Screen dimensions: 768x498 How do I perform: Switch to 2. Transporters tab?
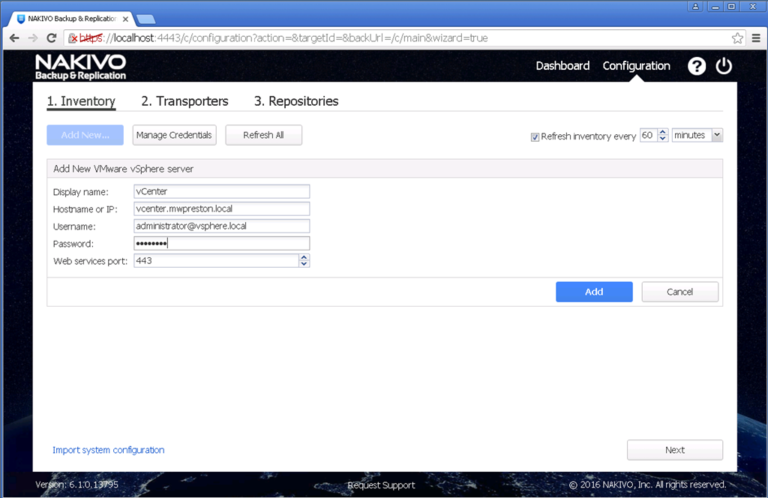coord(185,101)
